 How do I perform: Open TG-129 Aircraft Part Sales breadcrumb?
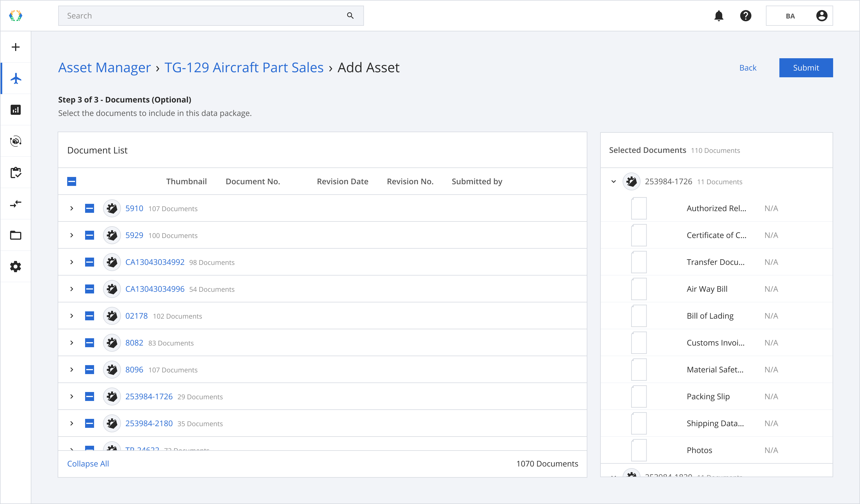tap(244, 67)
